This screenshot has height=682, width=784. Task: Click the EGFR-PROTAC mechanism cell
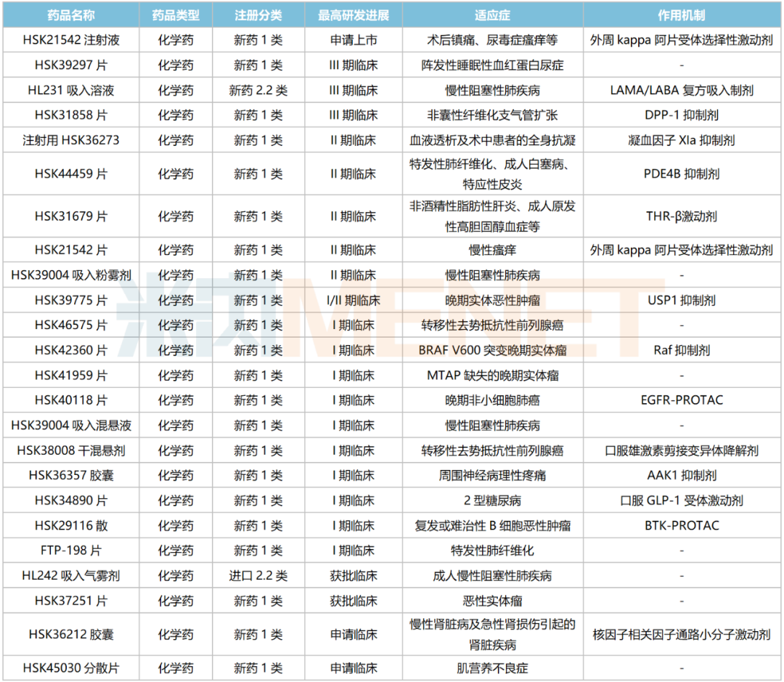(x=682, y=400)
